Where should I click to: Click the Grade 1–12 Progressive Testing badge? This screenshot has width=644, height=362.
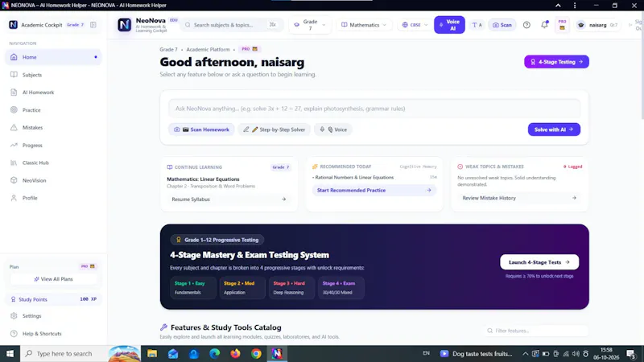(x=217, y=240)
